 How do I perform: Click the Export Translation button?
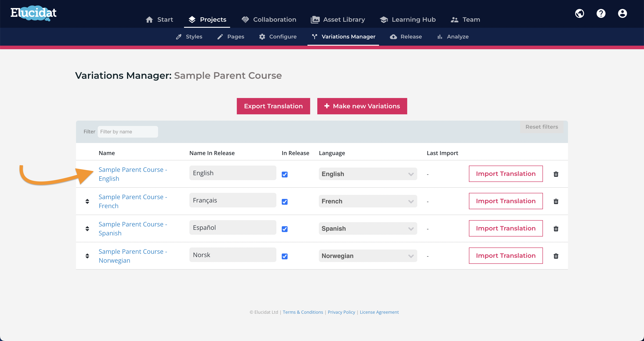click(x=273, y=106)
